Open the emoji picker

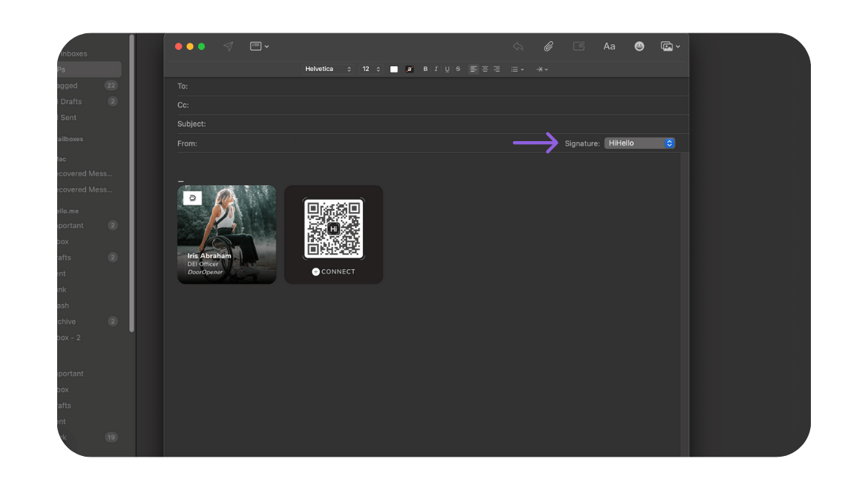coord(639,46)
